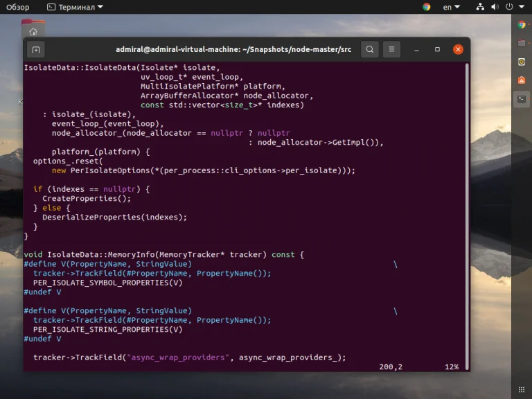Click the "12%" file position indicator

point(452,366)
